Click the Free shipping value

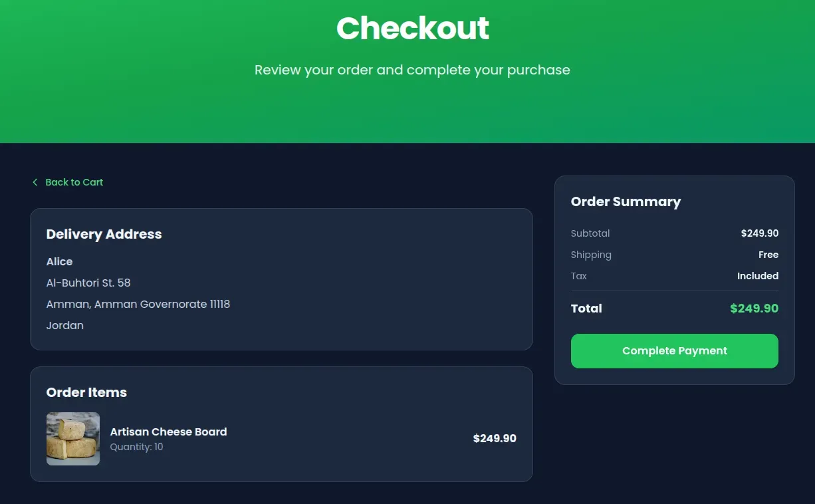click(x=768, y=255)
